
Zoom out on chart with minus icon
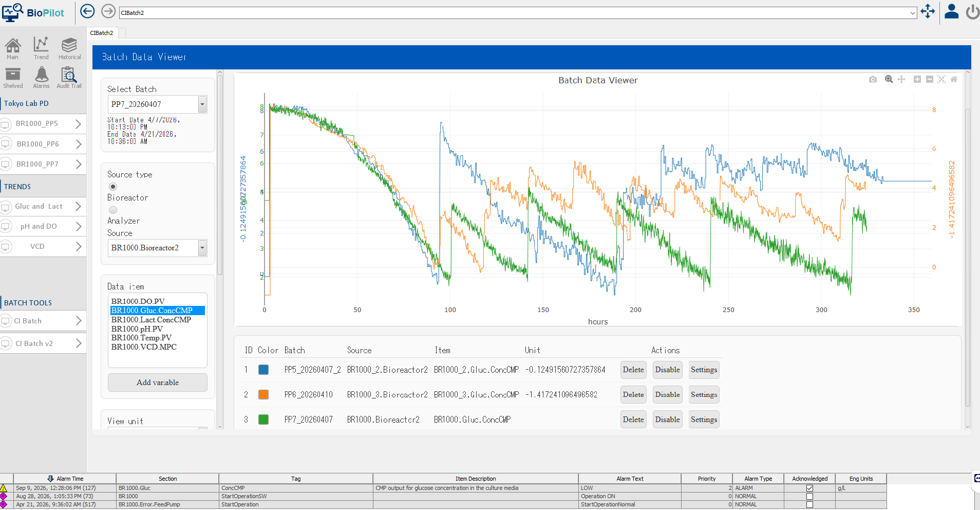click(929, 79)
